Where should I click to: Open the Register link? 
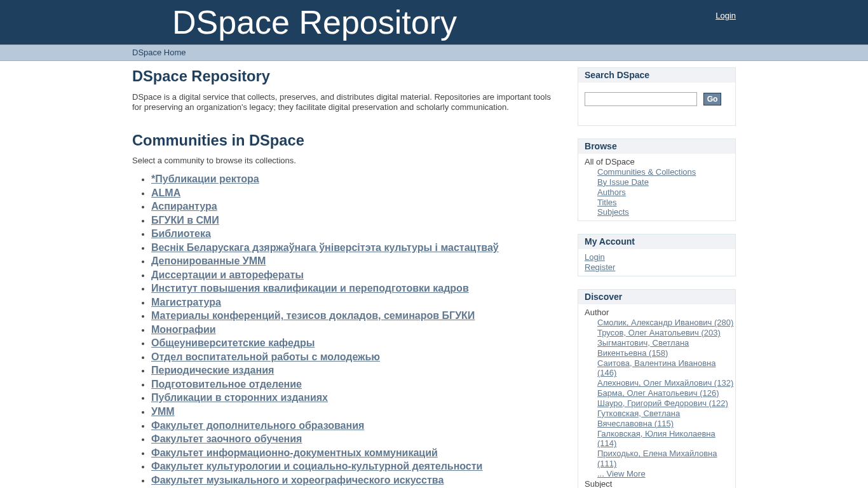(x=600, y=268)
